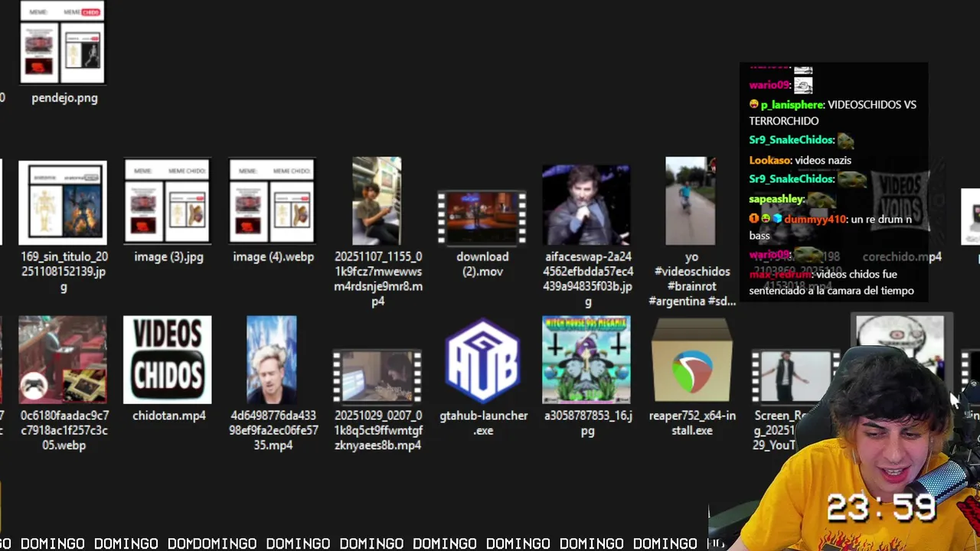The height and width of the screenshot is (551, 980).
Task: Click the pendejo.png file name
Action: tap(64, 98)
